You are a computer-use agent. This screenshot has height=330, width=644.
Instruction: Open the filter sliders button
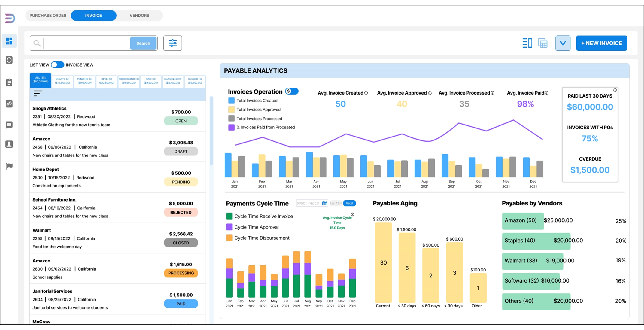pos(173,43)
